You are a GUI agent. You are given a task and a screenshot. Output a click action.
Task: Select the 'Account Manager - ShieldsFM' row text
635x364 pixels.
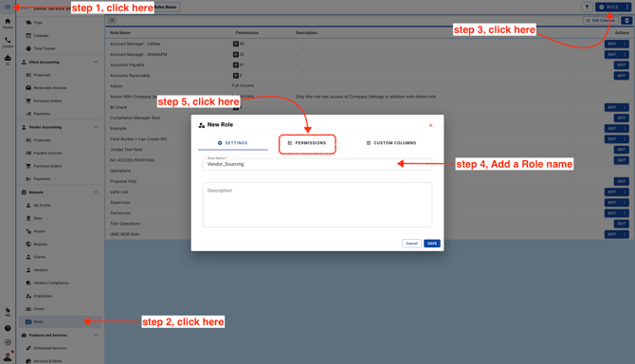(x=138, y=54)
